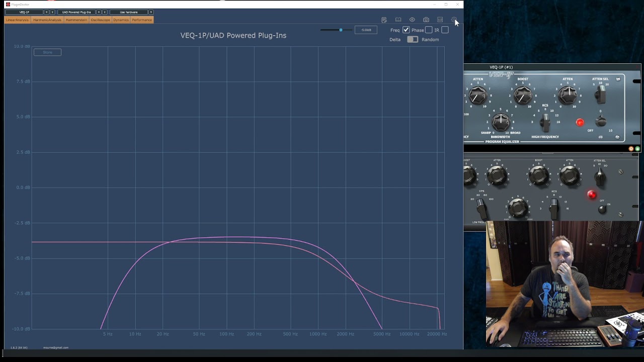
Task: Click the green lock icon on VEQ-1P window
Action: click(x=637, y=149)
